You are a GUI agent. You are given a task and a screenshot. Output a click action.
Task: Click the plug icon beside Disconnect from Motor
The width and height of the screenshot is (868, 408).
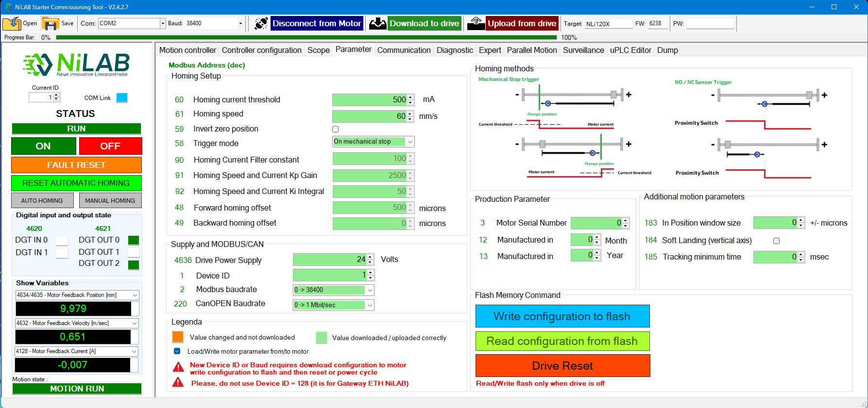(261, 23)
